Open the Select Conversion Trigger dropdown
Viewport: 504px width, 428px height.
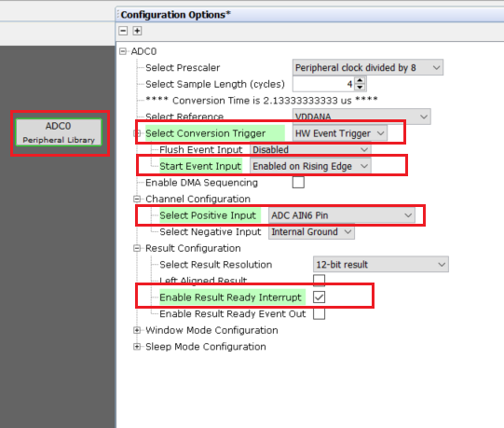[x=340, y=133]
